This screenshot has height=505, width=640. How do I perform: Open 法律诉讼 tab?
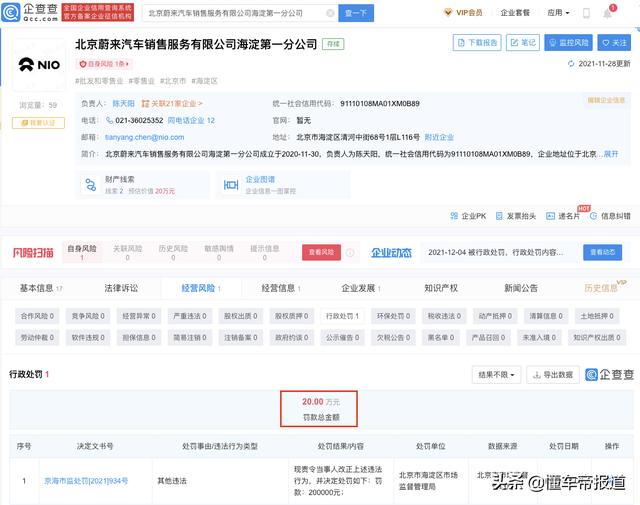pyautogui.click(x=121, y=288)
